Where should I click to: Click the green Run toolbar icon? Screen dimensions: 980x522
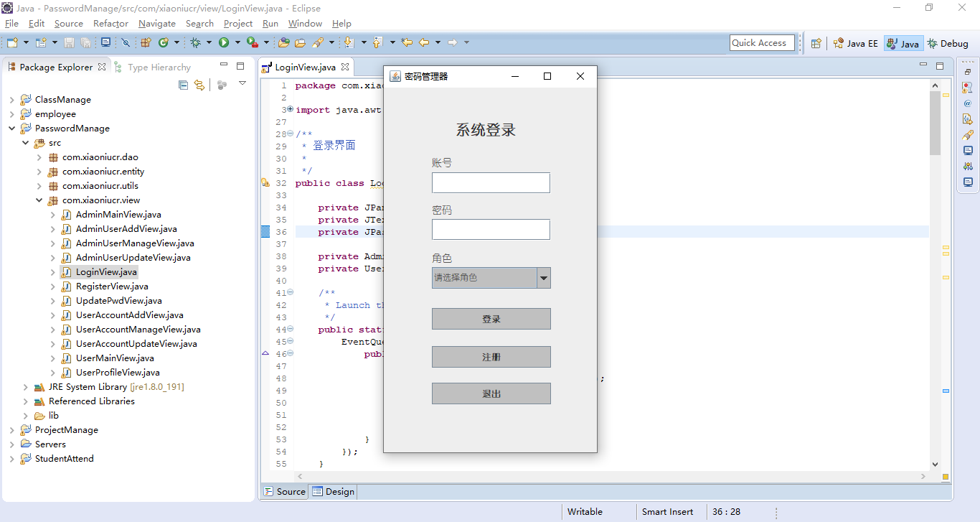(x=224, y=42)
